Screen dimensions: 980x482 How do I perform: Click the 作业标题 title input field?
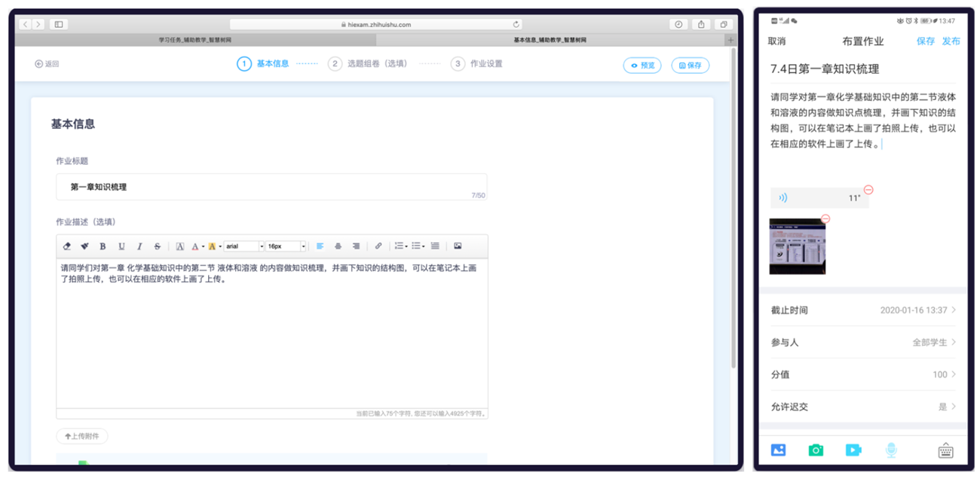pos(271,187)
